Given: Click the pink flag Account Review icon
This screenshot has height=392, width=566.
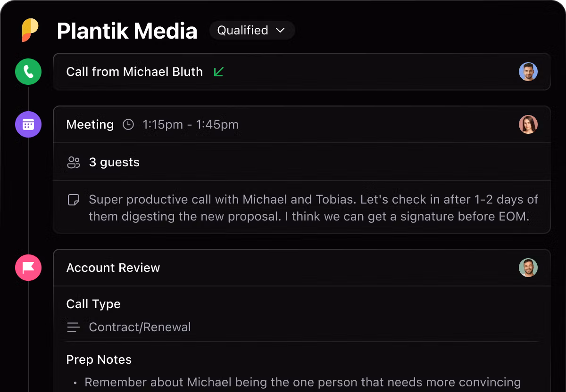Looking at the screenshot, I should coord(28,268).
